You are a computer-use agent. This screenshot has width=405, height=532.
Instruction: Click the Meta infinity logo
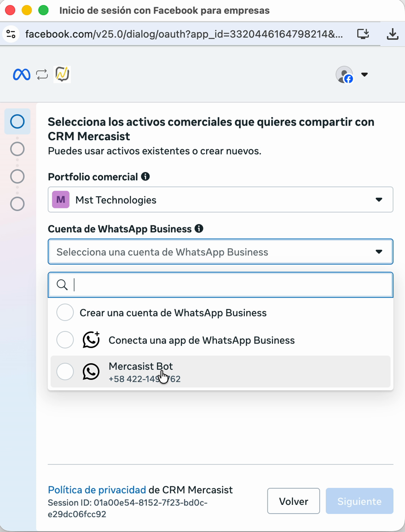[x=21, y=74]
